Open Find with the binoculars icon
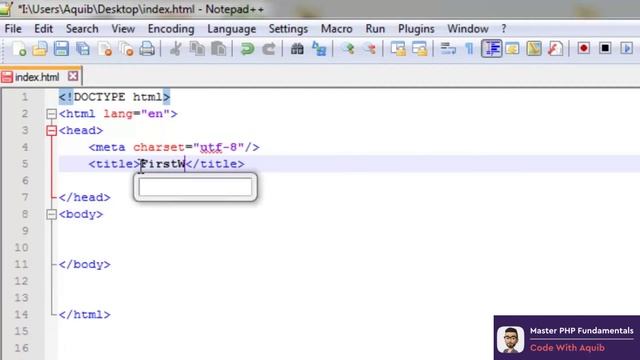Viewport: 640px width, 360px height. point(297,49)
